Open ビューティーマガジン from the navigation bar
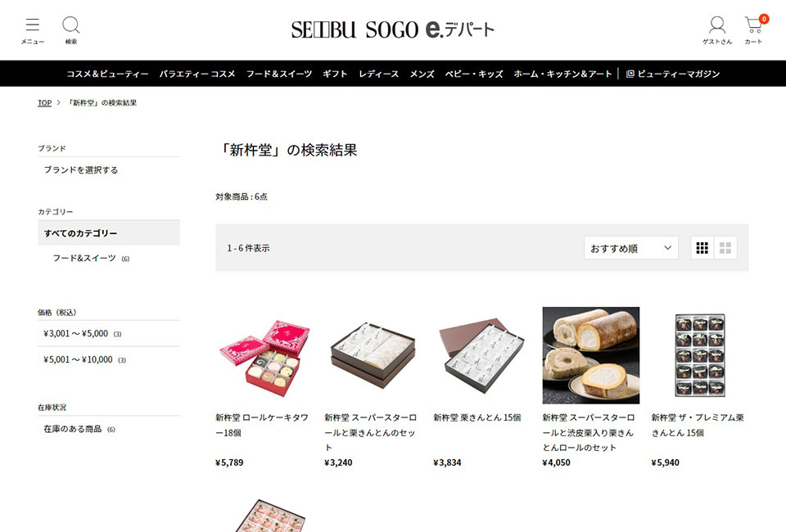 pyautogui.click(x=673, y=74)
